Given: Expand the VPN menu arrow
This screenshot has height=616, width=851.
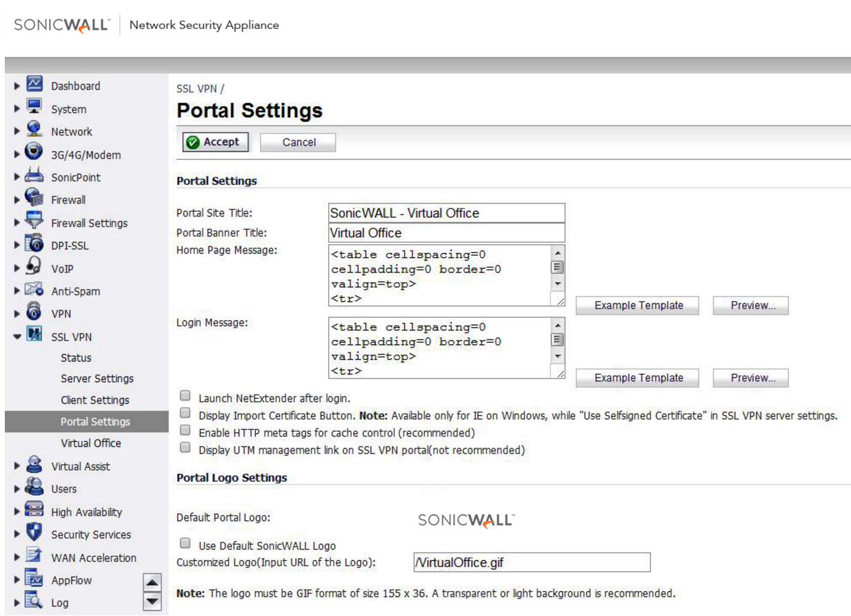Looking at the screenshot, I should [17, 314].
